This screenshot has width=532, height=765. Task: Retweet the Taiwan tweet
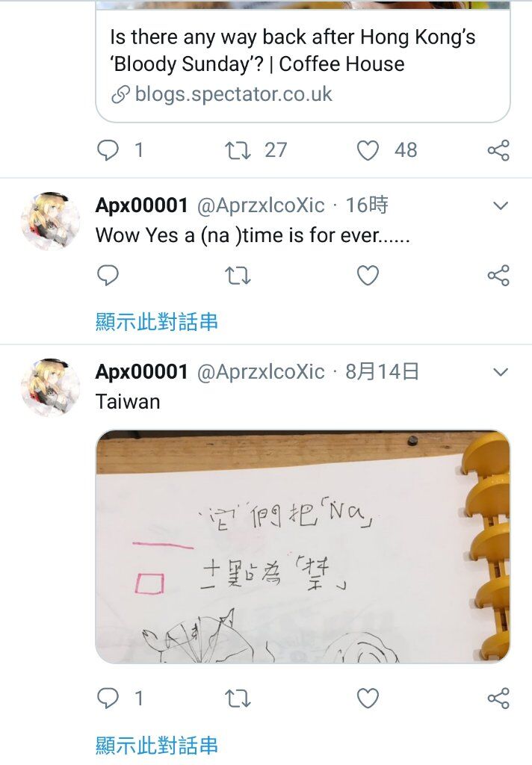(x=238, y=699)
